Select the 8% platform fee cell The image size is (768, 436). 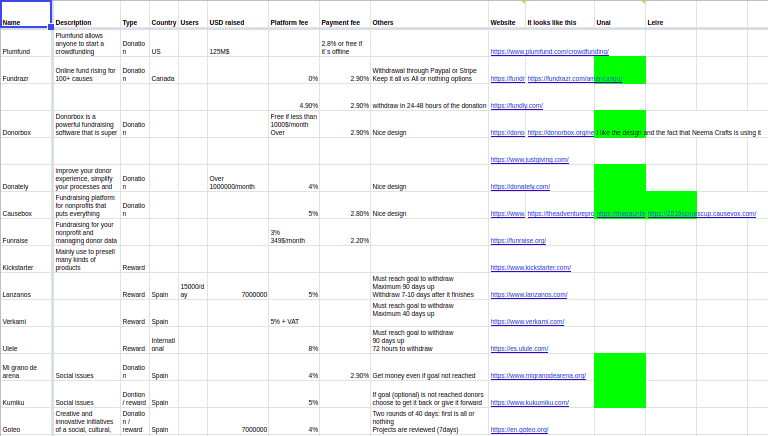pyautogui.click(x=294, y=340)
